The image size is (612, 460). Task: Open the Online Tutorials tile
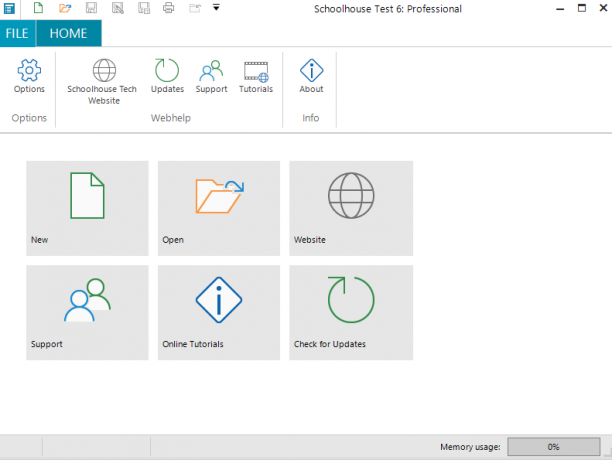point(219,313)
